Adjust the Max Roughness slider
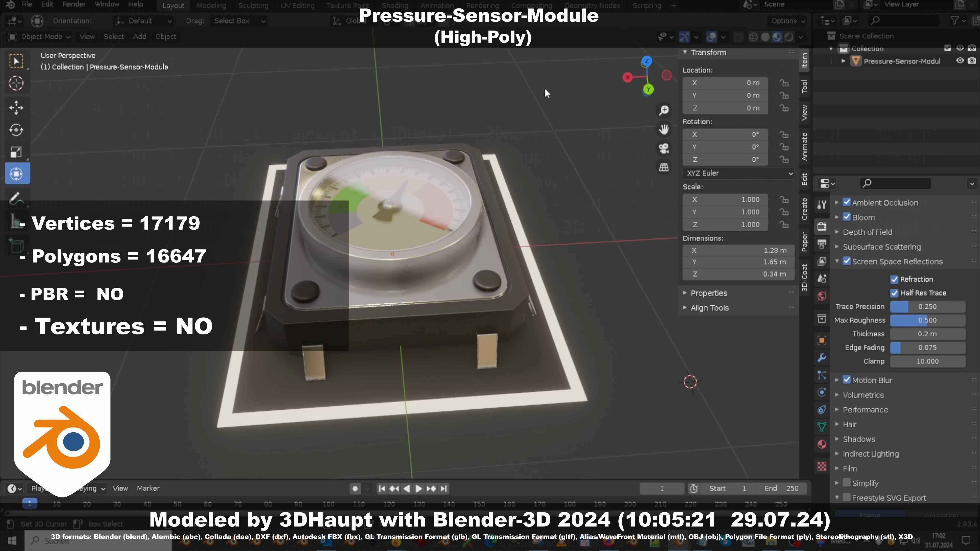980x551 pixels. [927, 321]
